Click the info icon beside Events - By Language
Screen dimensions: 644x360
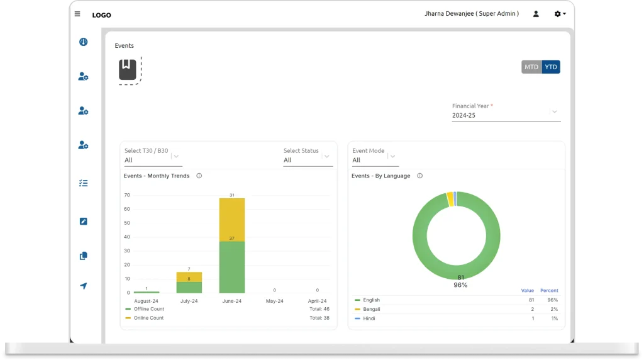[419, 176]
